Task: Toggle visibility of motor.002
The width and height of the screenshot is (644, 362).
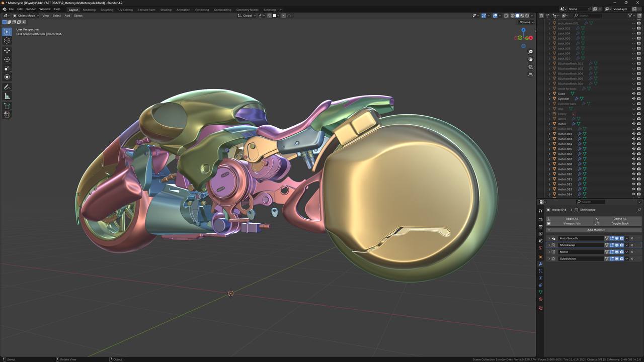Action: pos(633,134)
